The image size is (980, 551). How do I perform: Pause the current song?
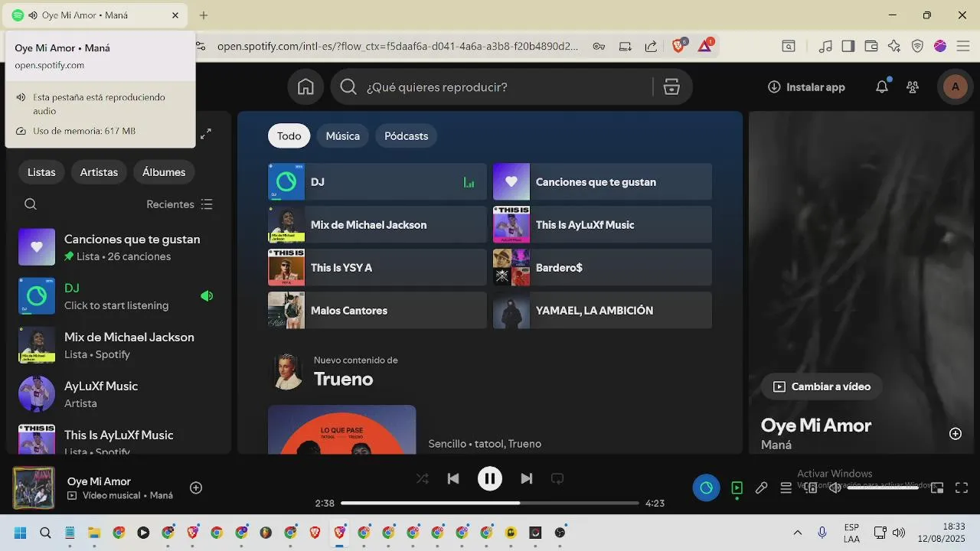click(x=490, y=479)
